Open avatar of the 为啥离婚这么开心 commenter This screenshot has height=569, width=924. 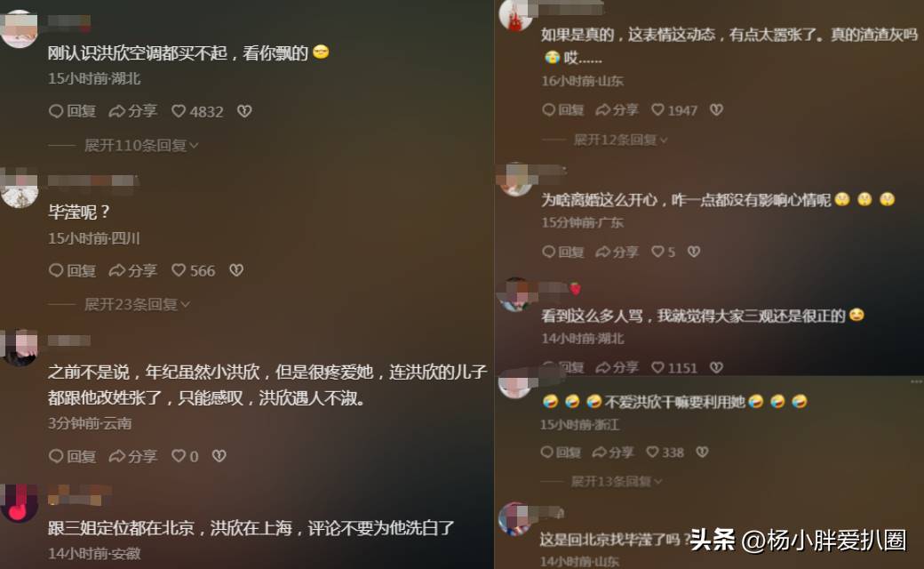pos(514,179)
